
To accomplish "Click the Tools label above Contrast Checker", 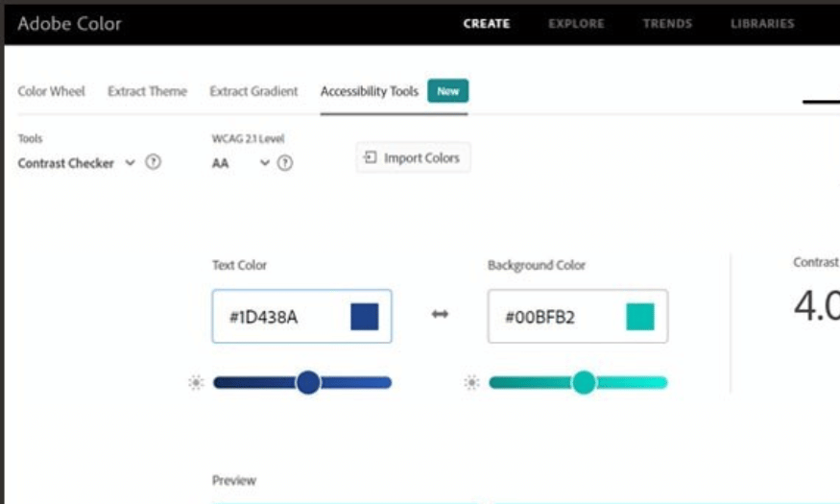I will point(30,139).
